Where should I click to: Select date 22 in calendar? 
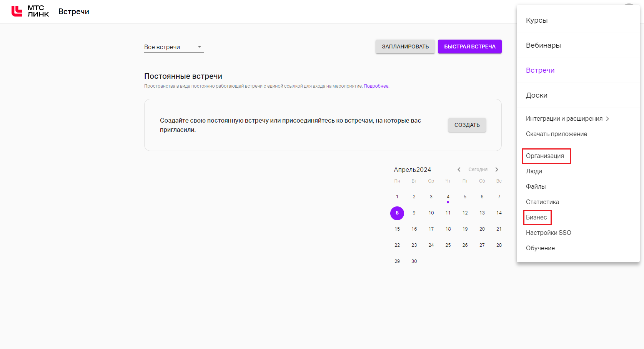tap(397, 245)
